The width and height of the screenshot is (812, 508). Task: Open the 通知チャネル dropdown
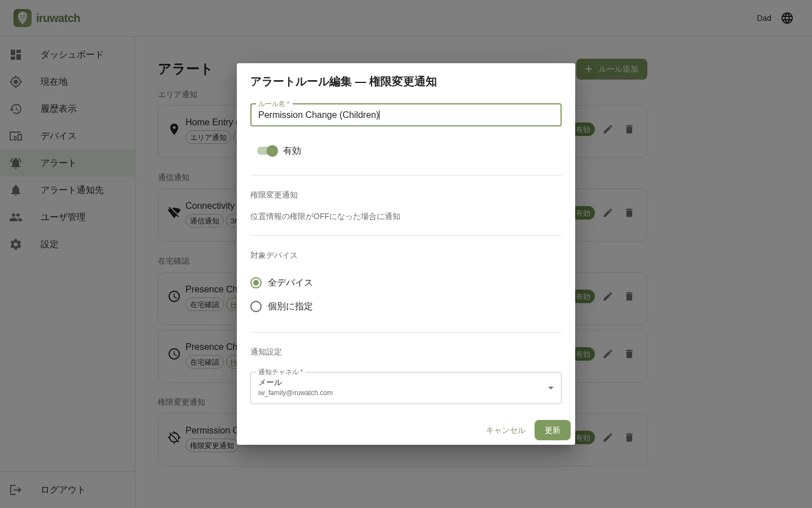(406, 388)
